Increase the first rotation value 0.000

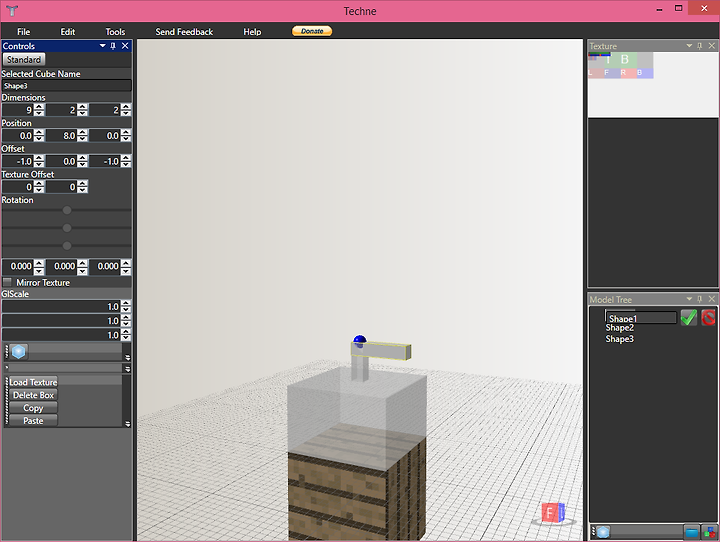click(x=39, y=263)
